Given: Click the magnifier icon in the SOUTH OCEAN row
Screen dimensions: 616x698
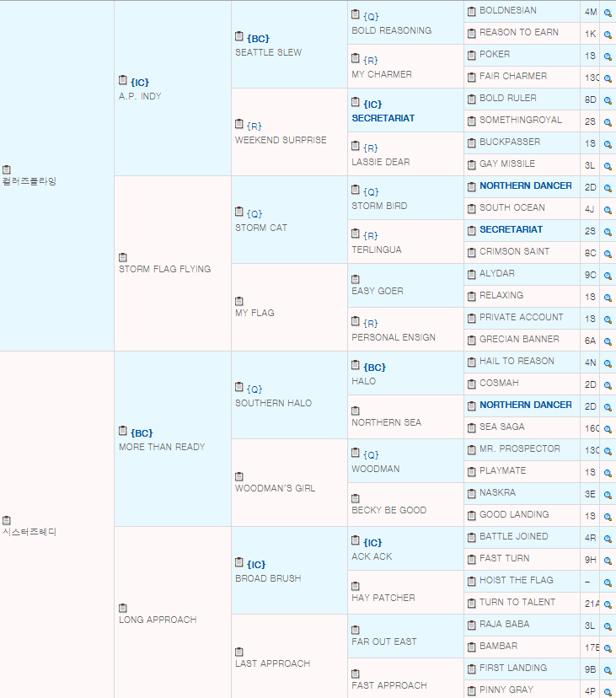Looking at the screenshot, I should 608,210.
